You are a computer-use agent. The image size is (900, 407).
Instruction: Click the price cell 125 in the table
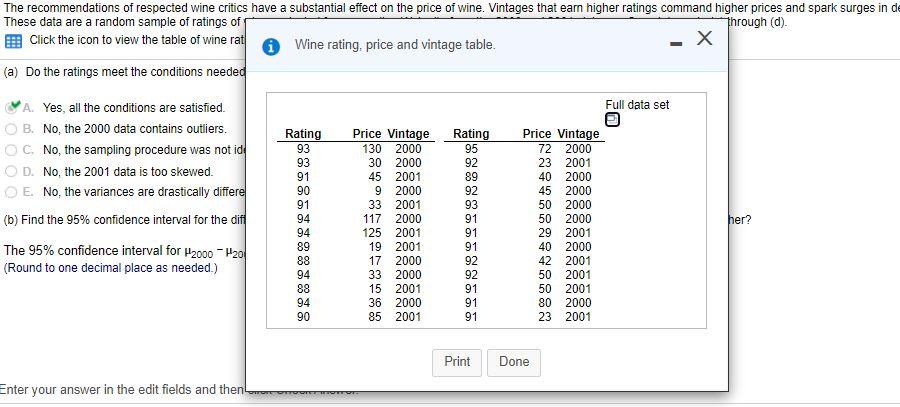(373, 233)
